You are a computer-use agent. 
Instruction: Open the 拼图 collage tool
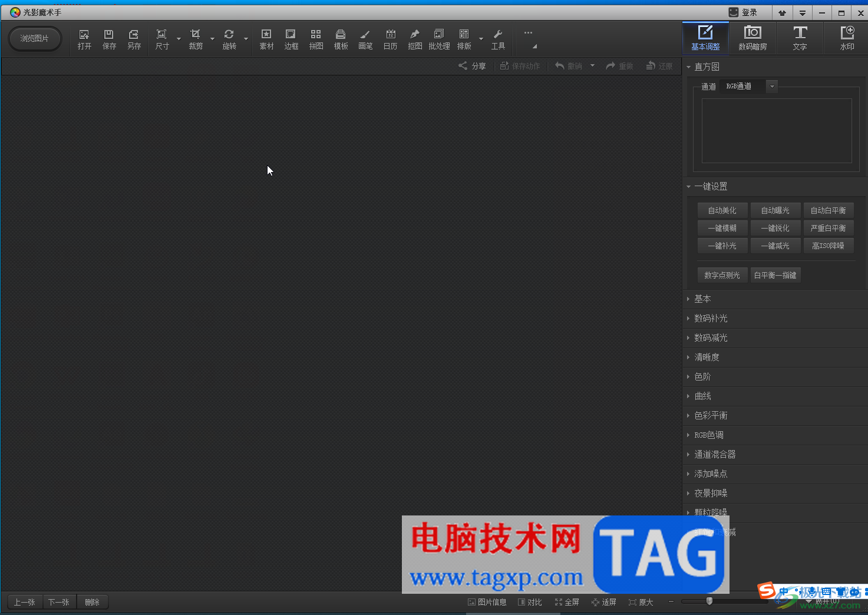pyautogui.click(x=316, y=39)
